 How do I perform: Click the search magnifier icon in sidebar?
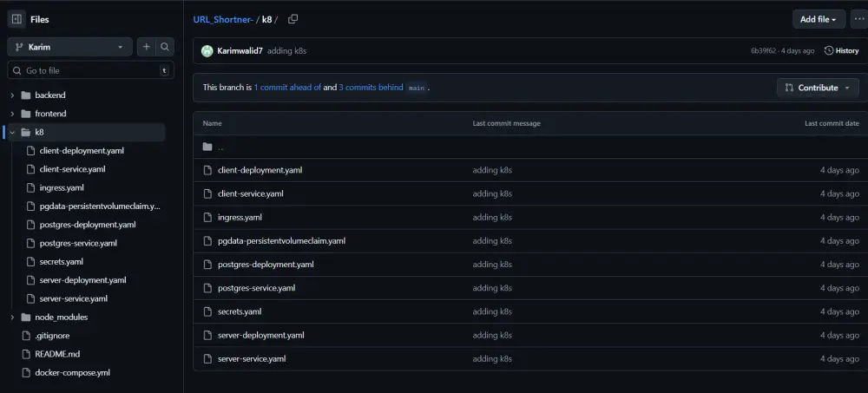[165, 47]
